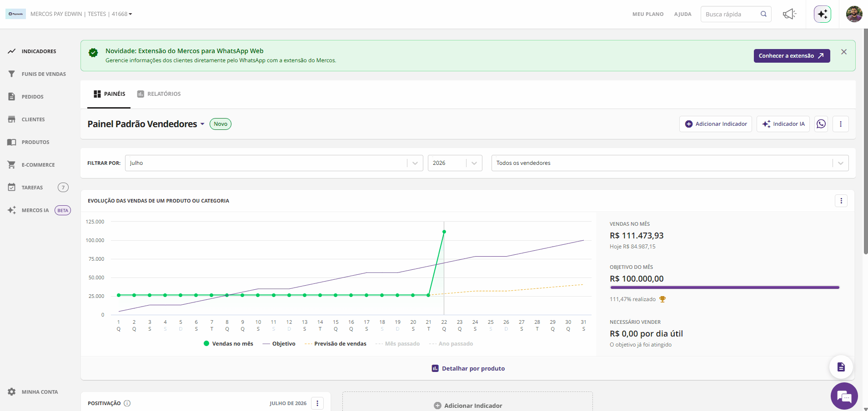Expand the Julho month filter dropdown

pyautogui.click(x=274, y=163)
